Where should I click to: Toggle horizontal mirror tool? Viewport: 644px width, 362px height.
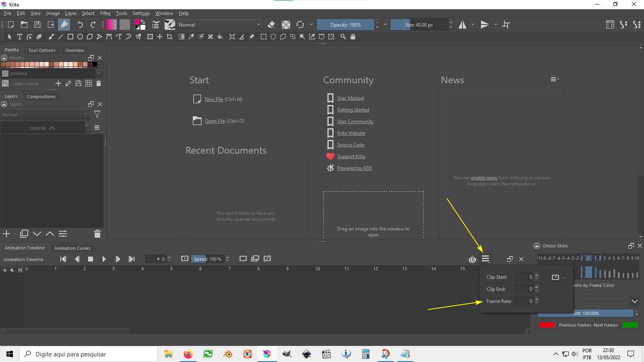click(462, 25)
